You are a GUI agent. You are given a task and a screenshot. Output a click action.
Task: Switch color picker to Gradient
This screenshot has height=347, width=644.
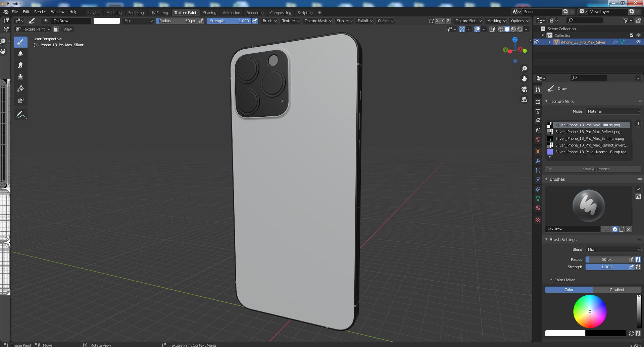617,290
